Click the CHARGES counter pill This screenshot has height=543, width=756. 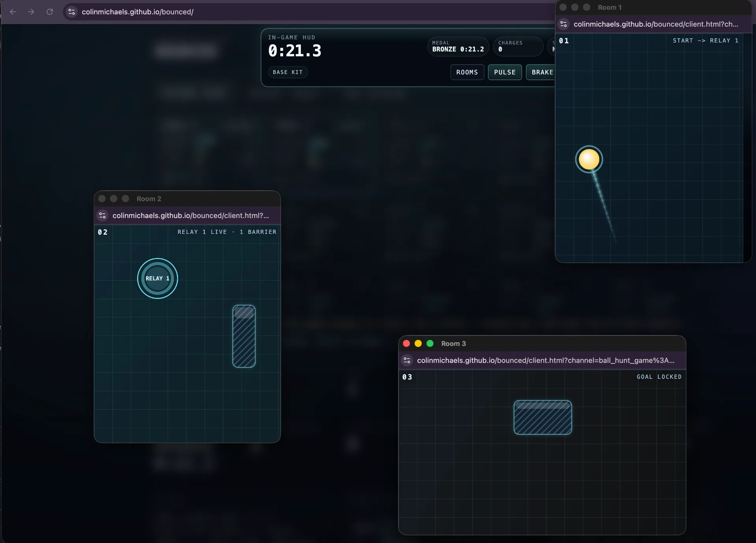(x=518, y=46)
